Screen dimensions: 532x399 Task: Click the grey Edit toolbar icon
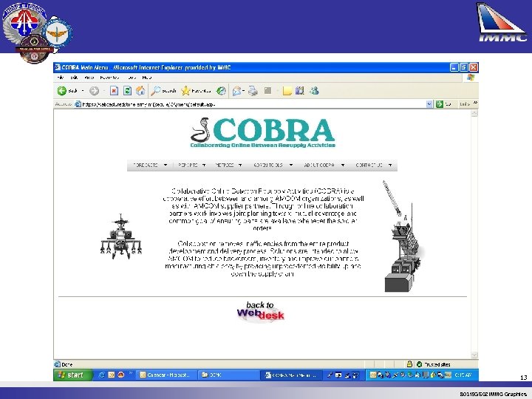268,91
